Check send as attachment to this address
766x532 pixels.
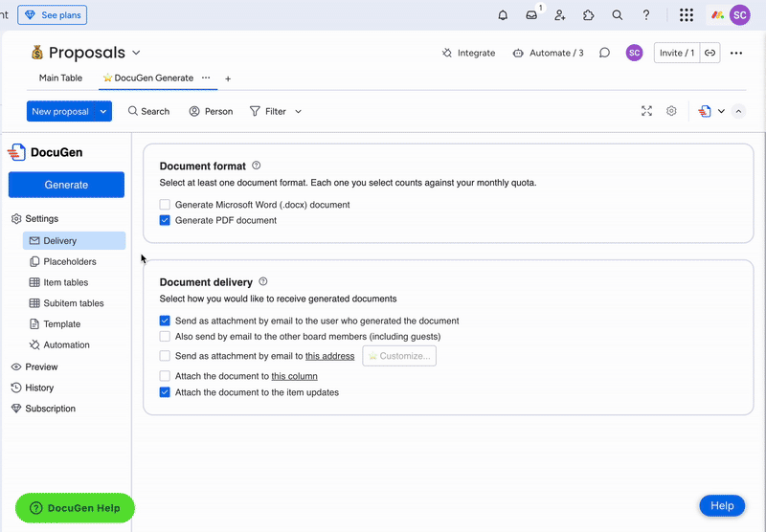[165, 356]
